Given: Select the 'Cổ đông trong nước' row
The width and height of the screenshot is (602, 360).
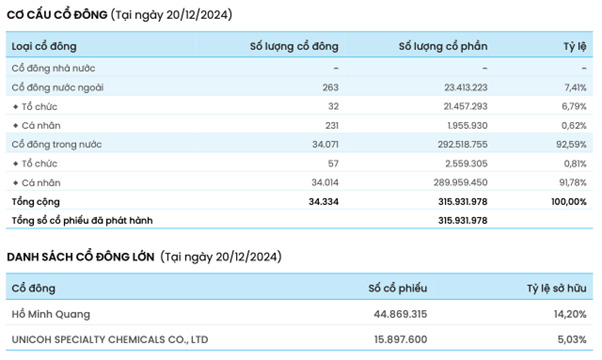Looking at the screenshot, I should pos(299,144).
